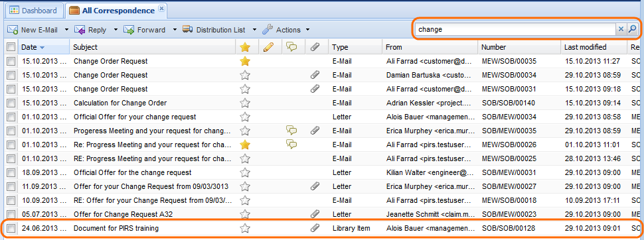Expand the Distribution List dropdown arrow
The height and width of the screenshot is (240, 644).
pyautogui.click(x=254, y=30)
